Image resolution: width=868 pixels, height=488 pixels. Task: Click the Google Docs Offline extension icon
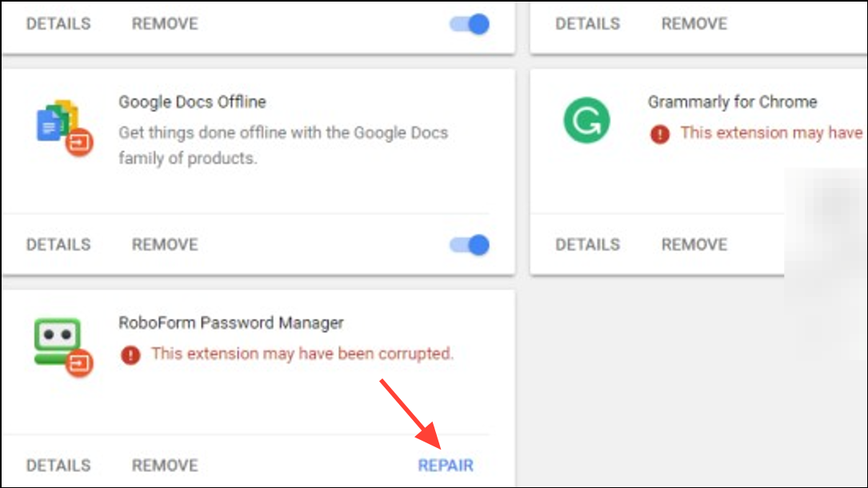pos(64,128)
